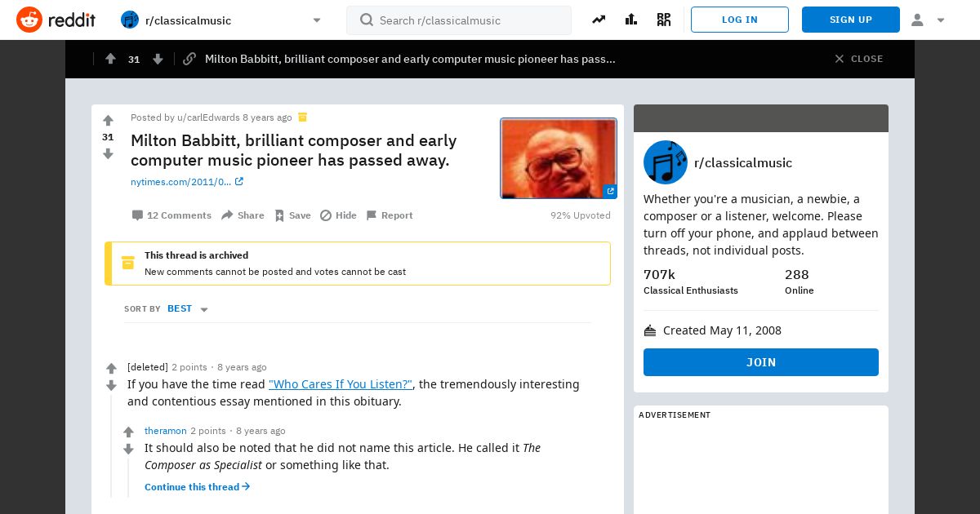Expand the r/classicalmusic community dropdown
The height and width of the screenshot is (514, 980).
[317, 20]
